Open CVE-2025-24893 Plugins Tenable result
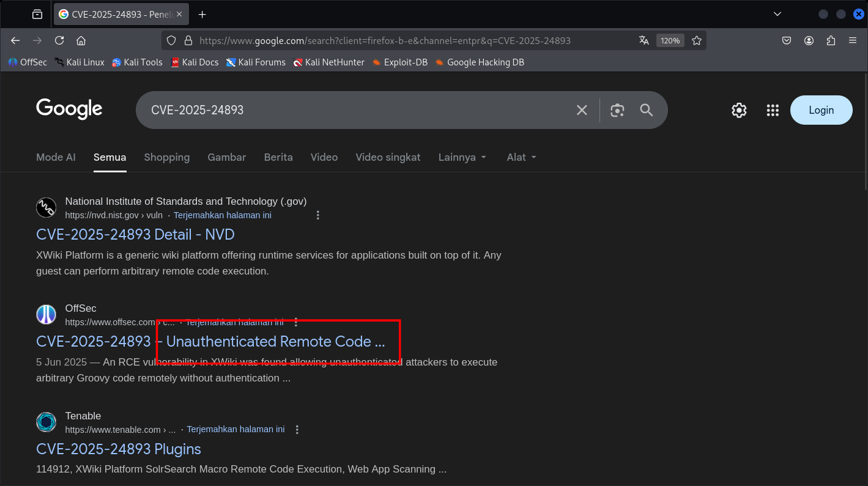Screen dimensions: 868x486 click(119, 449)
